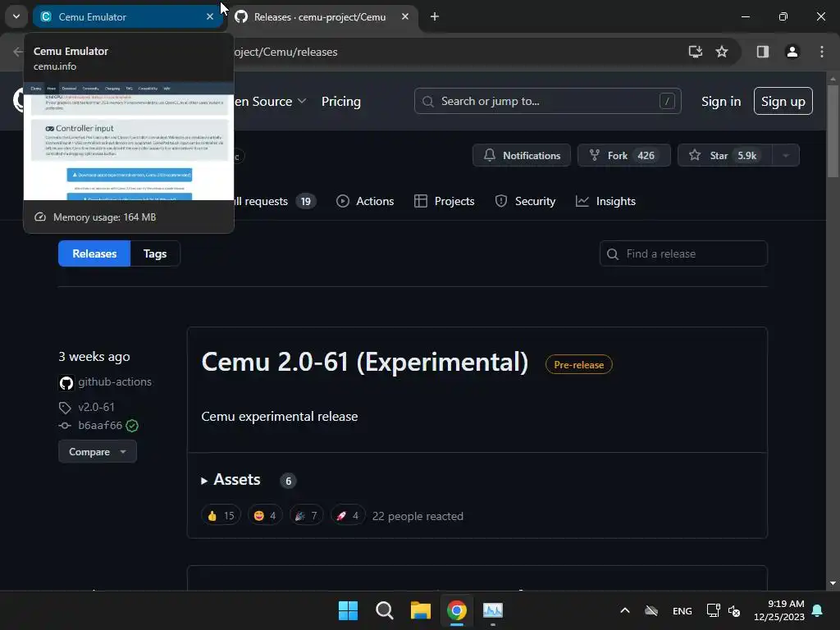The image size is (840, 630).
Task: Focus the Search or jump to field
Action: tap(547, 101)
